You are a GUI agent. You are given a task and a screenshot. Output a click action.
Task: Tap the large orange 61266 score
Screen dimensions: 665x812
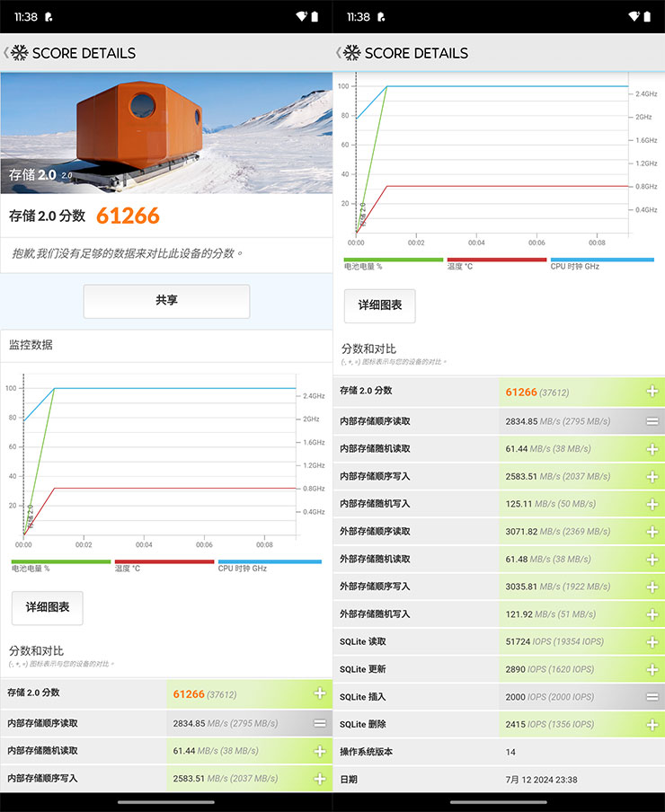click(x=128, y=216)
